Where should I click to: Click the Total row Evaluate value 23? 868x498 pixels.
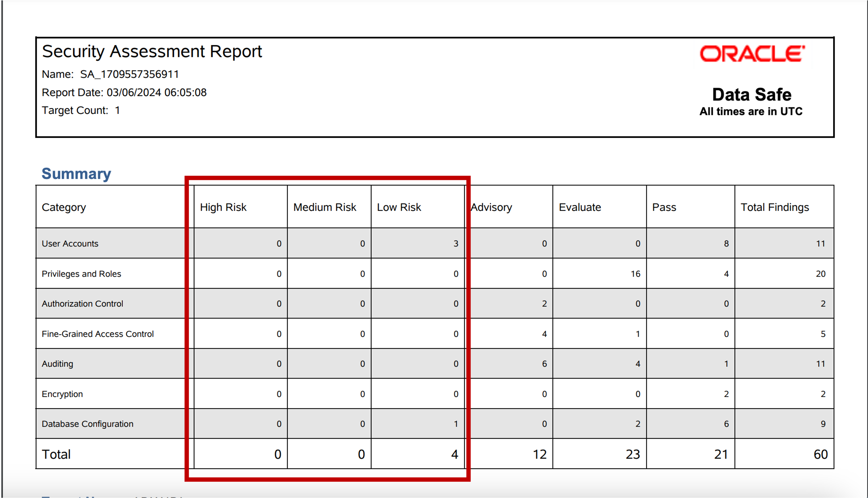[x=633, y=454]
